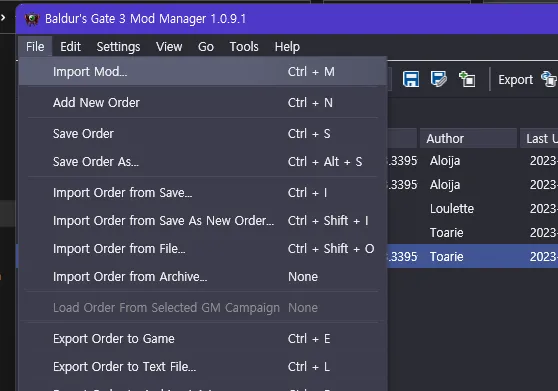Viewport: 558px width, 391px height.
Task: Expand the left panel chevron arrow
Action: pyautogui.click(x=3, y=17)
